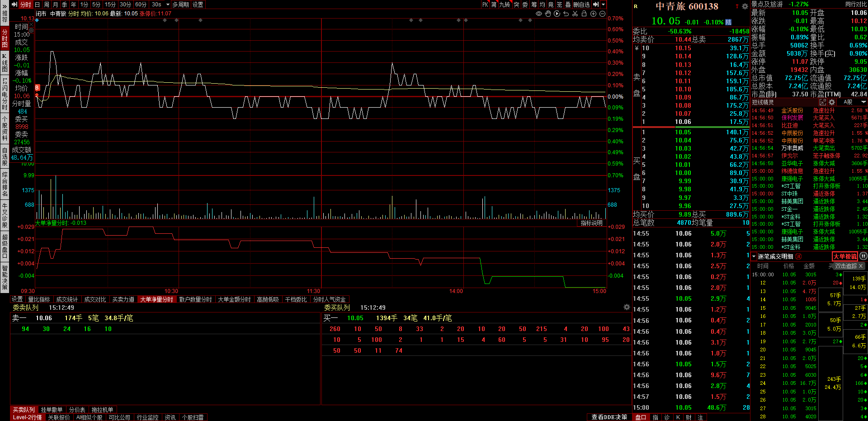Image resolution: width=868 pixels, height=421 pixels.
Task: Open the 设置 button in the indicator bar
Action: (x=17, y=299)
